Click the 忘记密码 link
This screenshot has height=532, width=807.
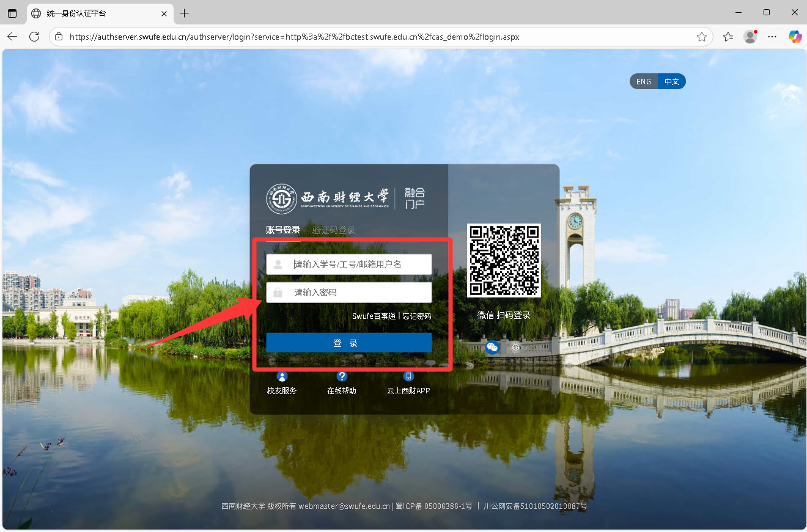click(416, 316)
